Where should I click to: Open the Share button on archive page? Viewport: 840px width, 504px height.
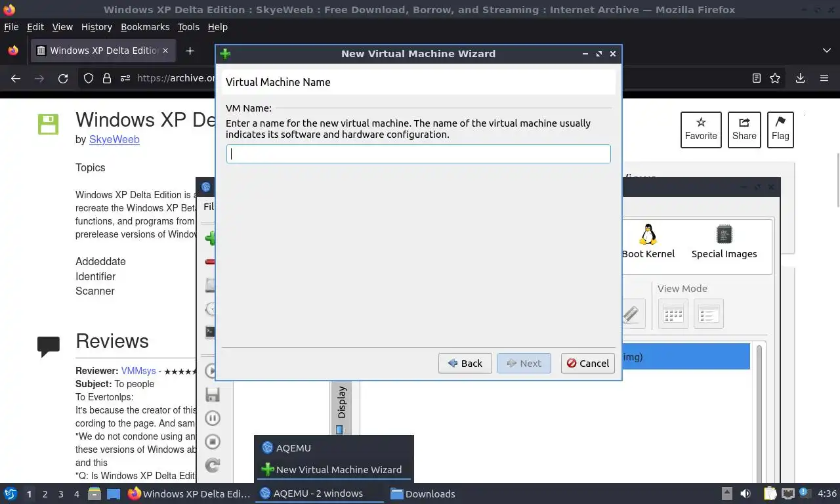tap(744, 129)
